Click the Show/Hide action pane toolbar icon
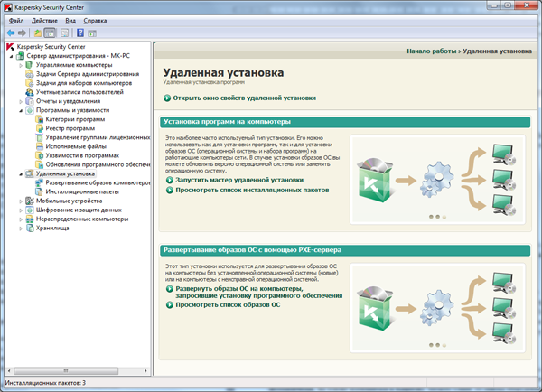Viewport: 542px width, 392px height. point(92,33)
